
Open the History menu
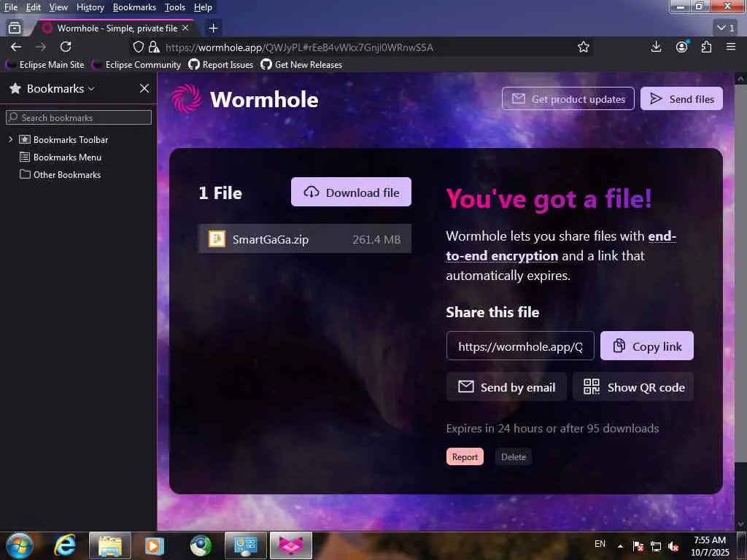point(90,7)
